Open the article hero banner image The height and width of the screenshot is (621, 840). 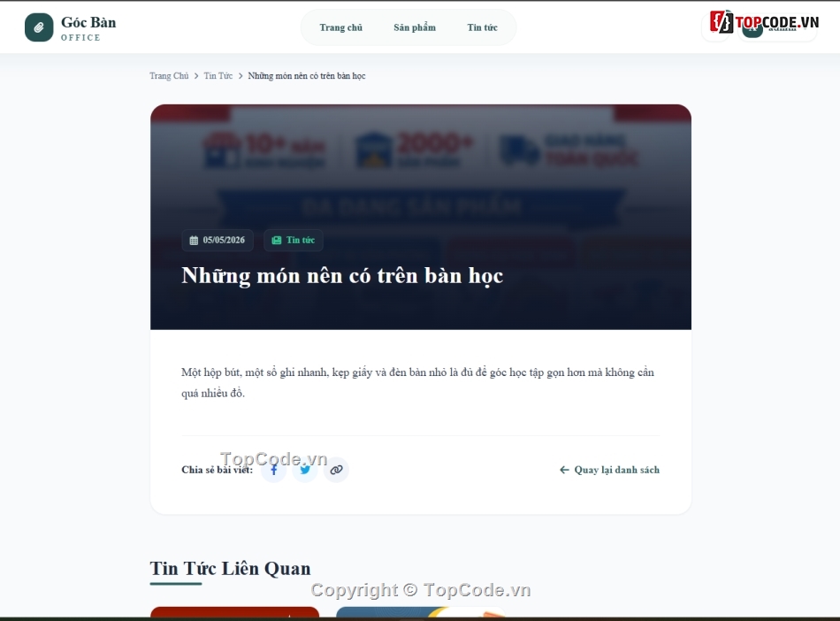pos(421,217)
